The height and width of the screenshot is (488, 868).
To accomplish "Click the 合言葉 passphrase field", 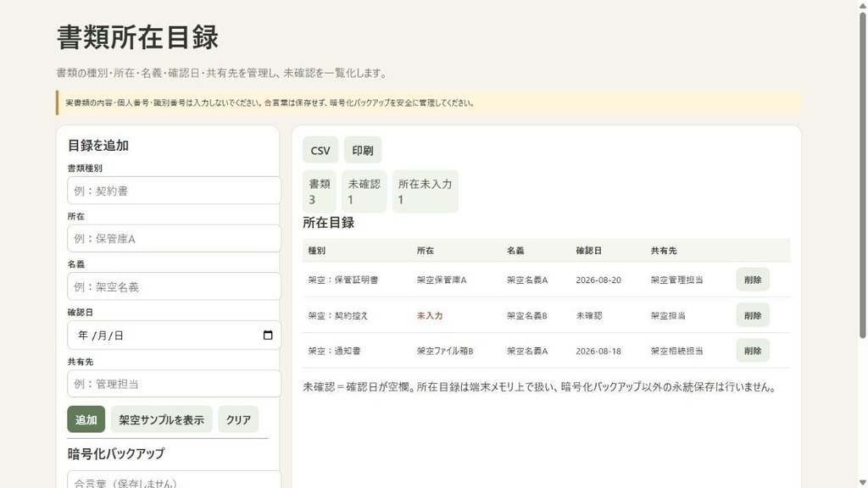I will [174, 480].
